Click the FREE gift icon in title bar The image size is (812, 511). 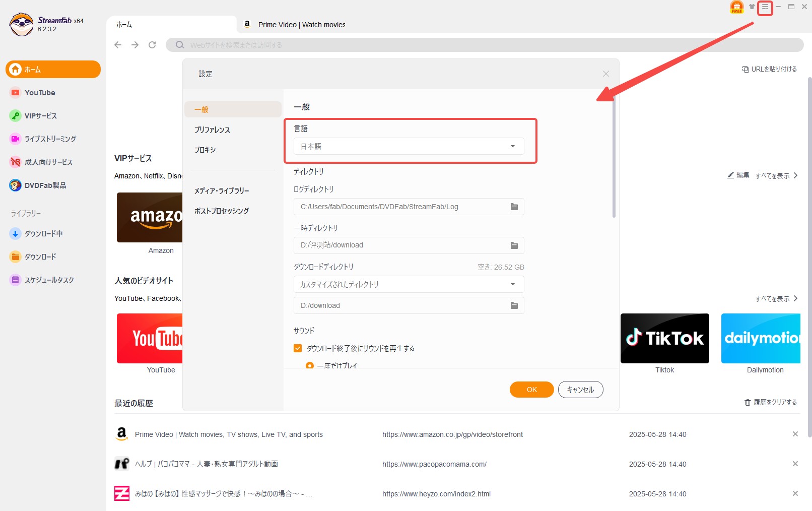pos(736,7)
